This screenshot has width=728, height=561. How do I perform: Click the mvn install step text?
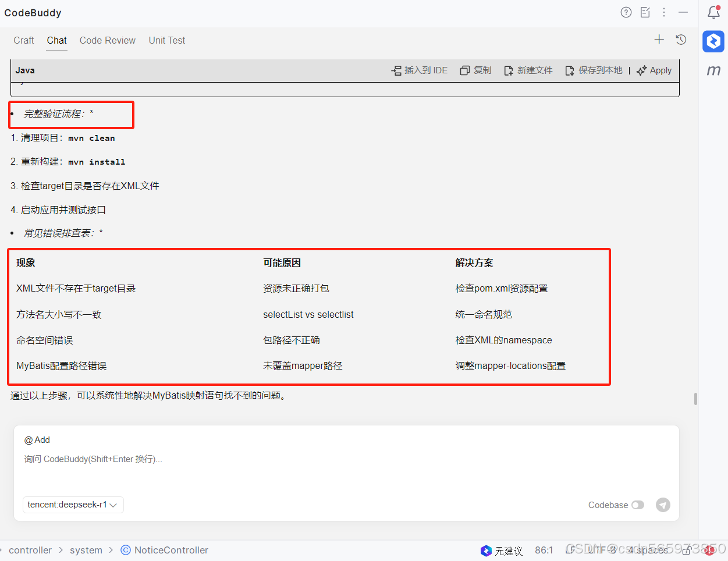97,162
